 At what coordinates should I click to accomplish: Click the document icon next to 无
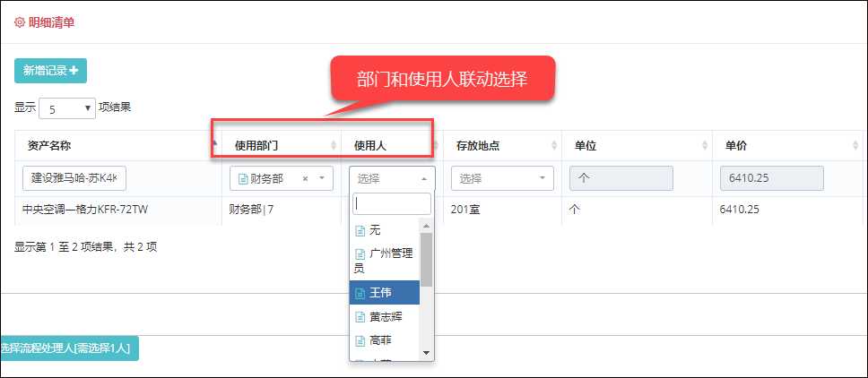click(360, 231)
